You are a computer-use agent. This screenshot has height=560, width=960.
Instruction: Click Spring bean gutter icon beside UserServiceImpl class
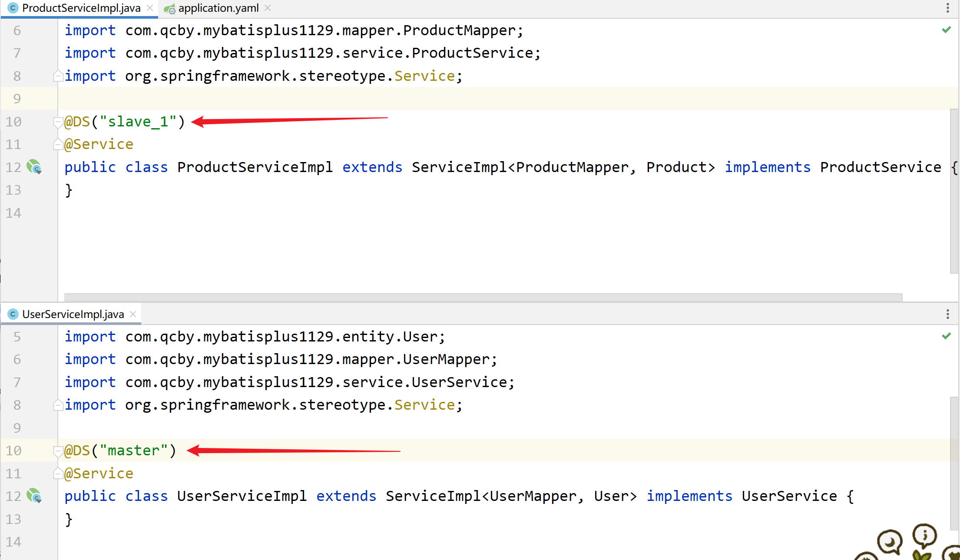pos(34,496)
